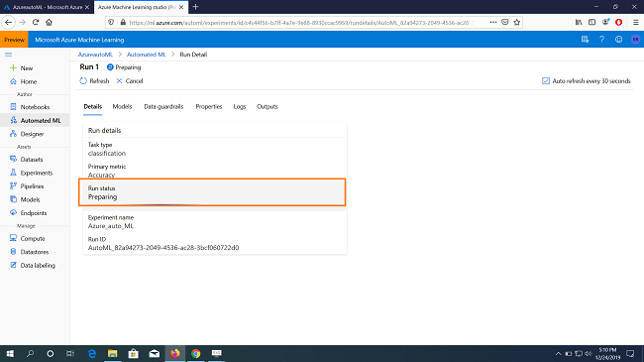Image resolution: width=644 pixels, height=362 pixels.
Task: Click the New plus icon in sidebar
Action: pyautogui.click(x=13, y=67)
